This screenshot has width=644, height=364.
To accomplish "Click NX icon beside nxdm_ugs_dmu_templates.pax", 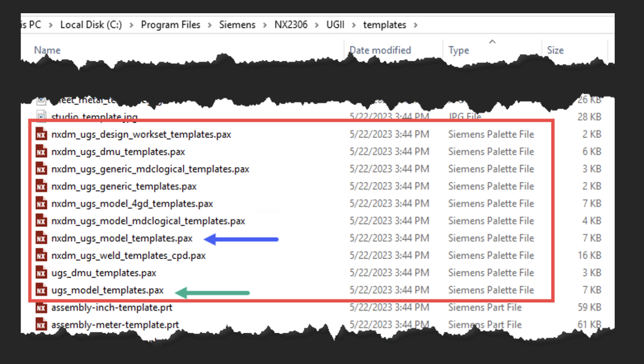I will (41, 152).
